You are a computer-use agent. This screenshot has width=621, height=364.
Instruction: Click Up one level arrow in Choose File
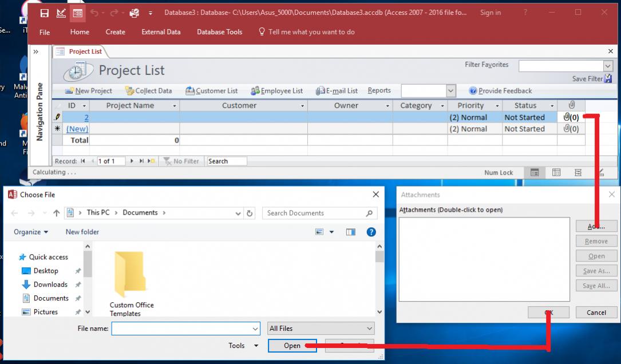[x=56, y=213]
